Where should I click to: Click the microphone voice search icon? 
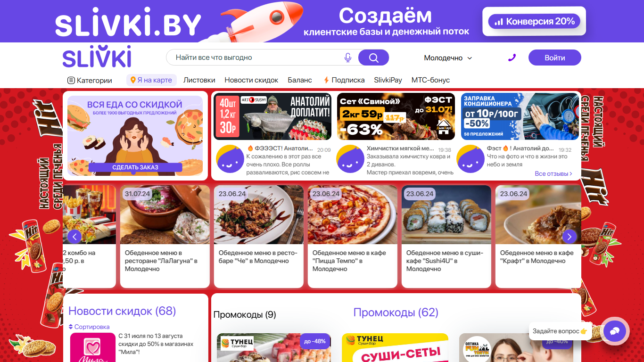pyautogui.click(x=348, y=58)
